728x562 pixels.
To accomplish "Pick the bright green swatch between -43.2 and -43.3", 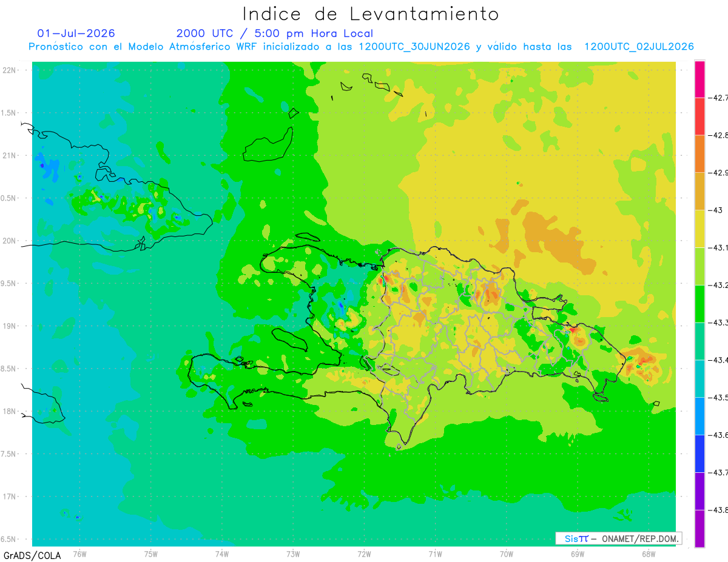I will point(699,304).
